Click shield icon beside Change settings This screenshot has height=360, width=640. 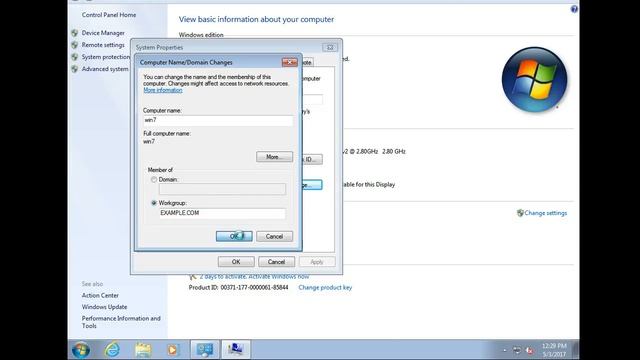tap(520, 213)
